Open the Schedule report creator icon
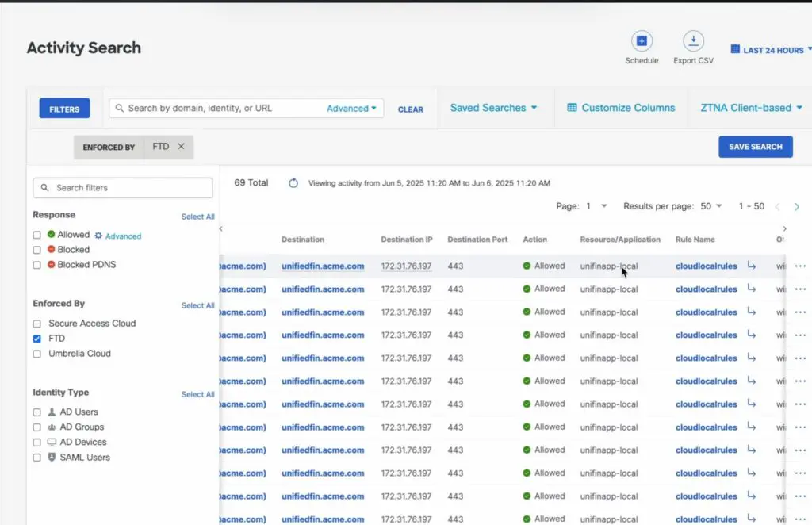The image size is (812, 525). pos(641,40)
